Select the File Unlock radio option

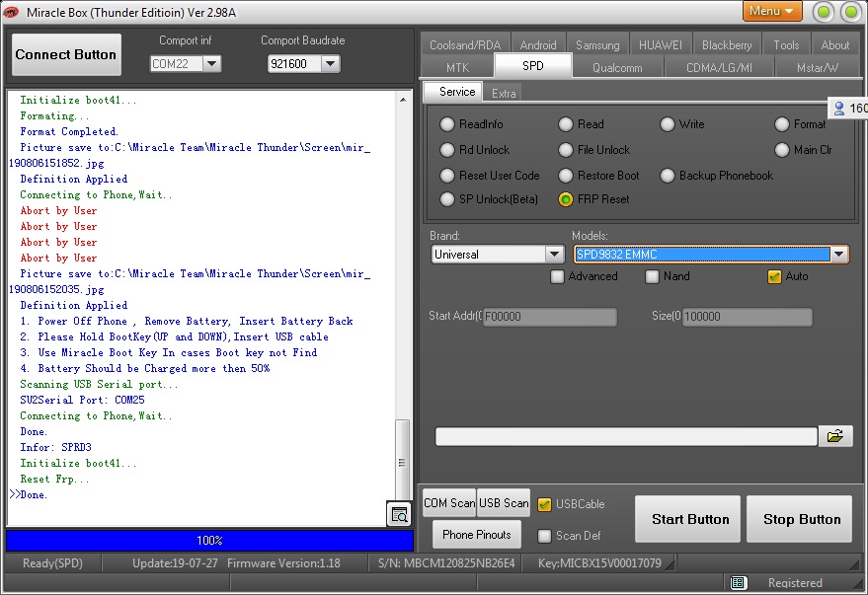click(566, 150)
